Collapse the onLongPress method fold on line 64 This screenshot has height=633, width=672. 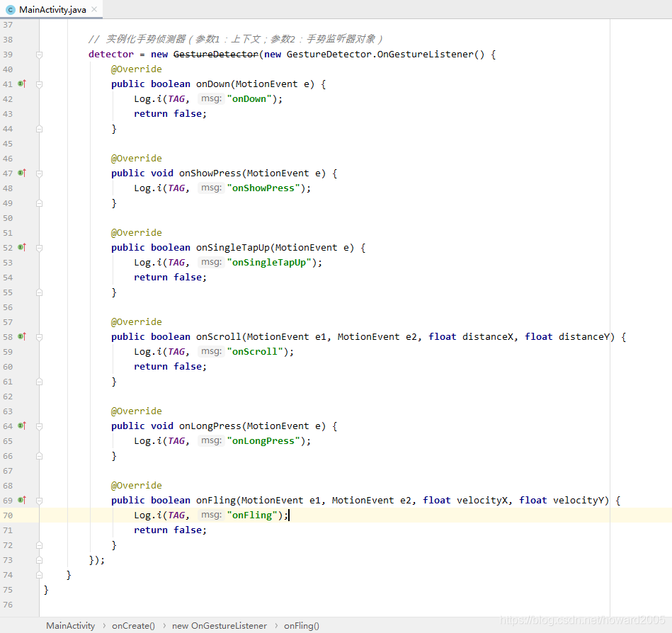click(x=39, y=426)
